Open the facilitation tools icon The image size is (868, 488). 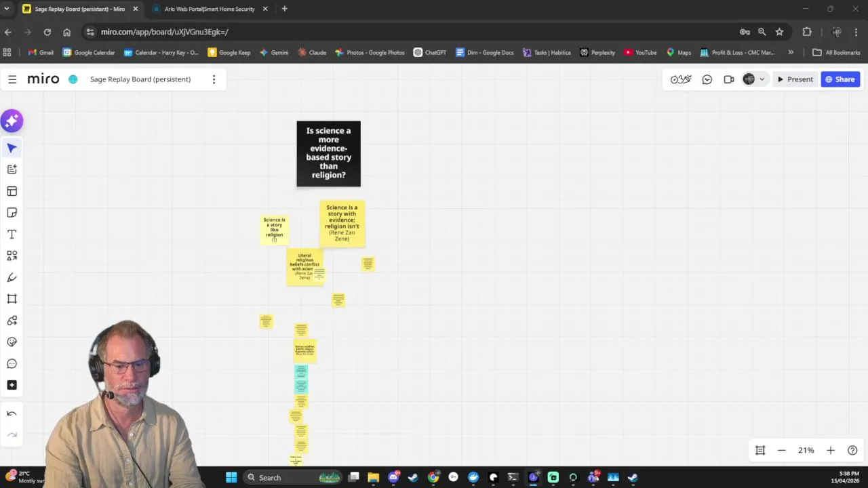click(681, 79)
